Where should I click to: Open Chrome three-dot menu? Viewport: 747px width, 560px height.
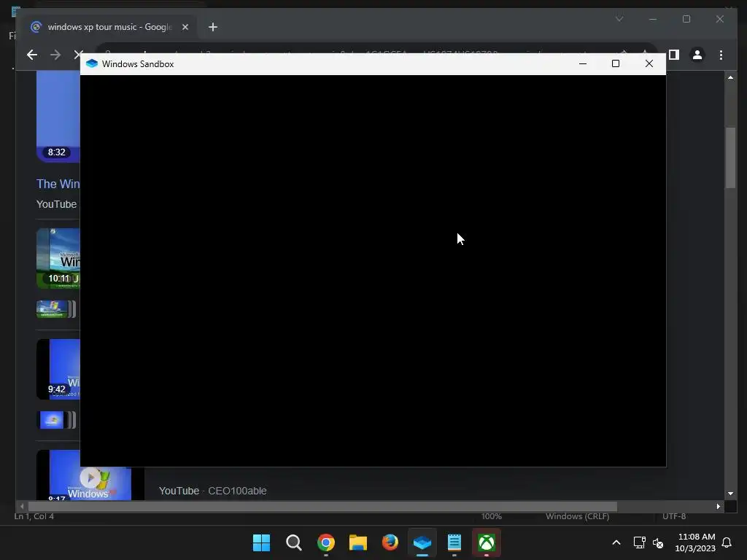tap(721, 55)
